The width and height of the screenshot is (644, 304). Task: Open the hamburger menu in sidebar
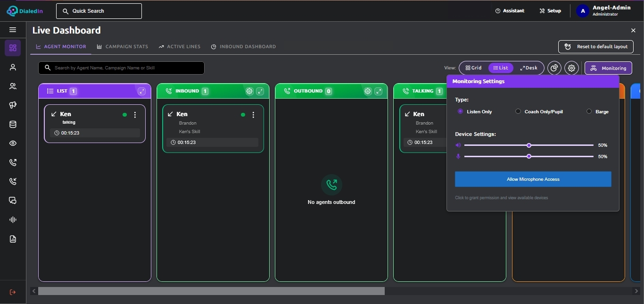coord(13,30)
